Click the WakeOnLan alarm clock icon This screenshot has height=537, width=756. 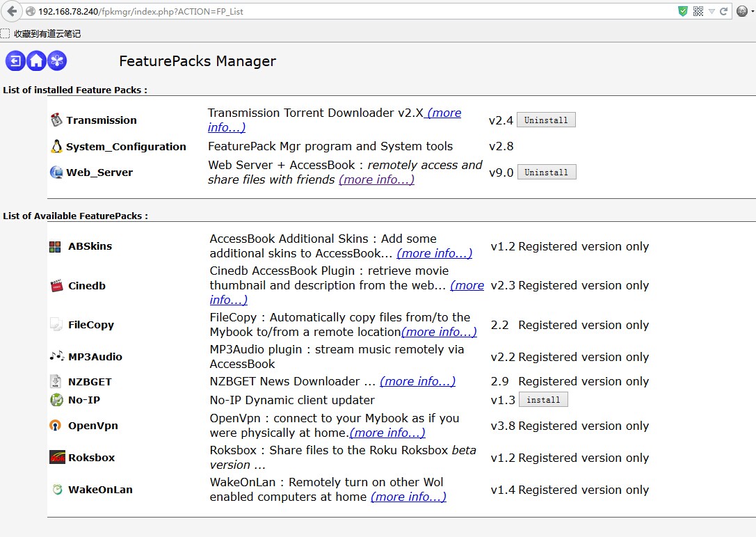(x=57, y=489)
